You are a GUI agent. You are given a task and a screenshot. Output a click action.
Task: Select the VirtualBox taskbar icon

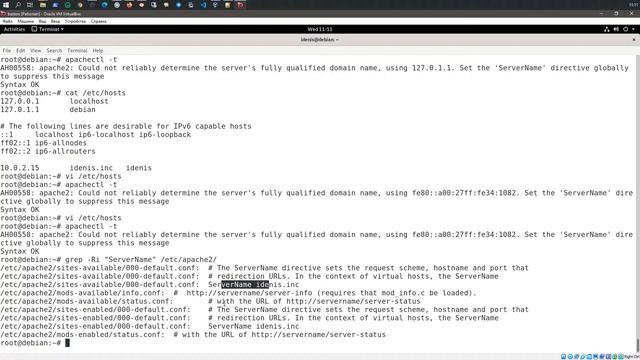(240, 5)
